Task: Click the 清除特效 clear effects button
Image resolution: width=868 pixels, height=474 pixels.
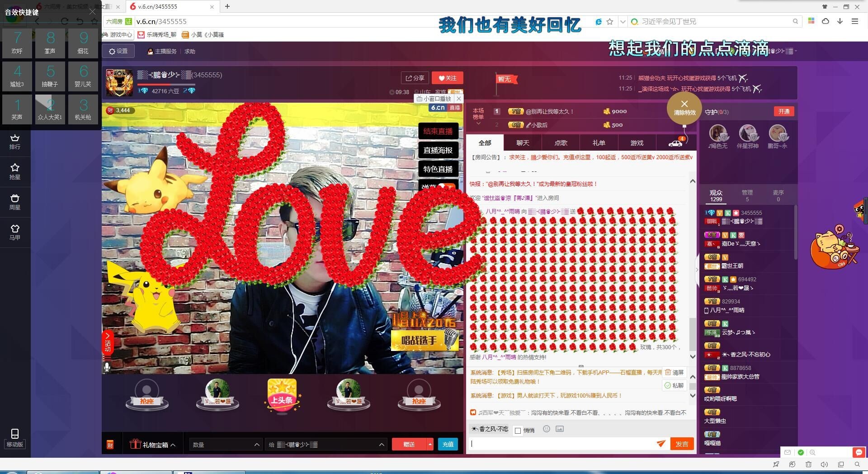Action: click(684, 108)
